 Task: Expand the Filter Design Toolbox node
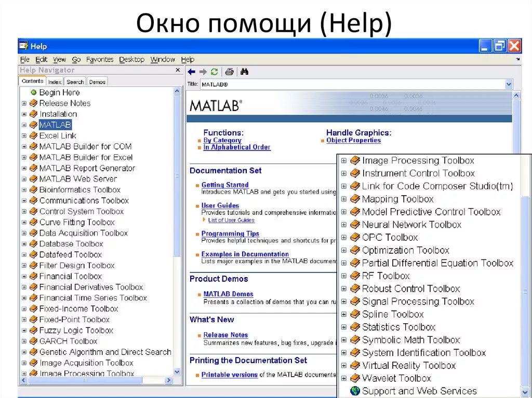(x=24, y=266)
